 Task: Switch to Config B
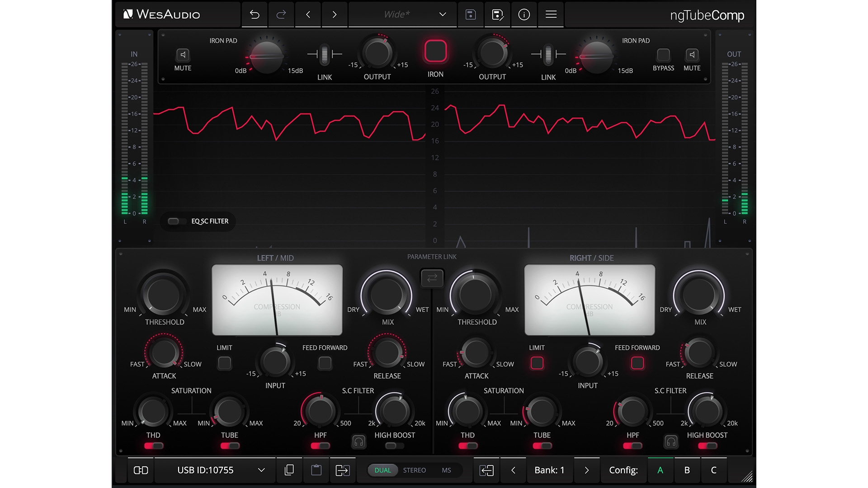pos(687,470)
